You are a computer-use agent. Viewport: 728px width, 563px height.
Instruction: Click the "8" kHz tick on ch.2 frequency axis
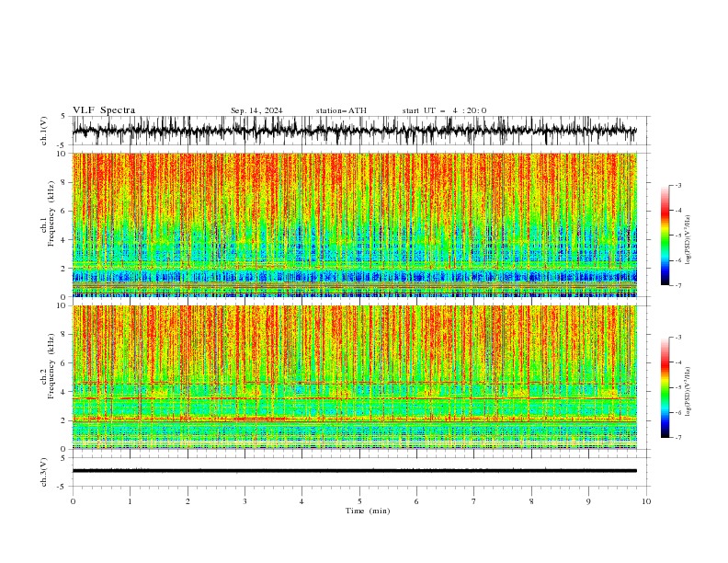pos(63,335)
